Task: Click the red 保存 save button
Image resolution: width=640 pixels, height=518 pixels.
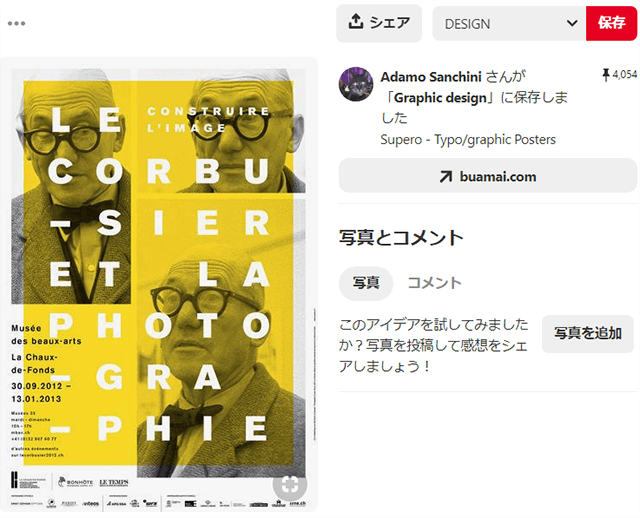Action: pos(611,23)
